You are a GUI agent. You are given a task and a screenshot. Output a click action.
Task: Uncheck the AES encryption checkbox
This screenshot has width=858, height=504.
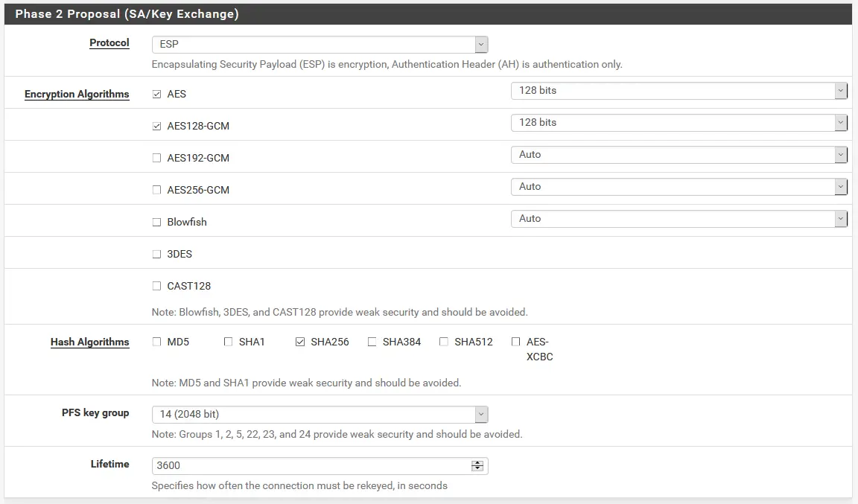point(156,95)
